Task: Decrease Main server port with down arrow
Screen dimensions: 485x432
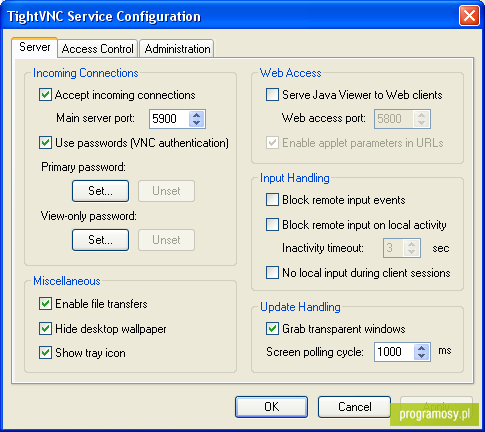Action: click(x=197, y=123)
